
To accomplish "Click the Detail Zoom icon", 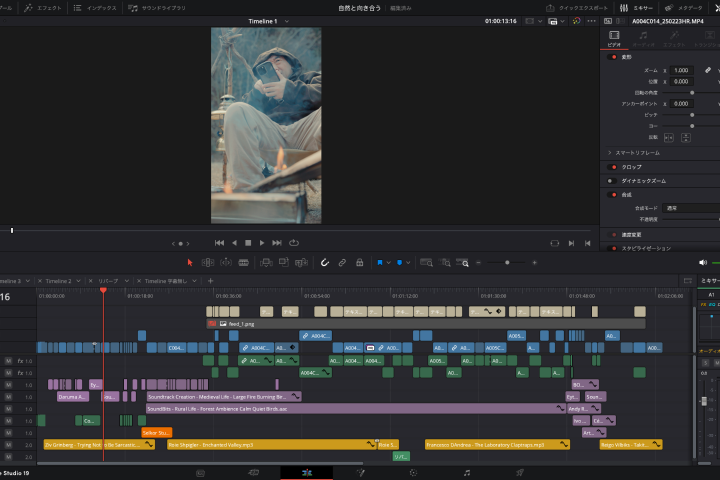I will point(444,263).
